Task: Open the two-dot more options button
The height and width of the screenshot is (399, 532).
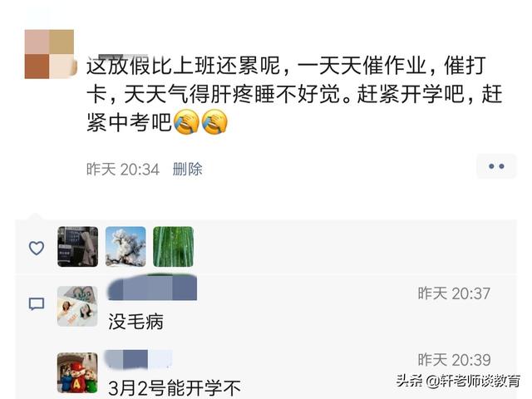Action: [496, 166]
